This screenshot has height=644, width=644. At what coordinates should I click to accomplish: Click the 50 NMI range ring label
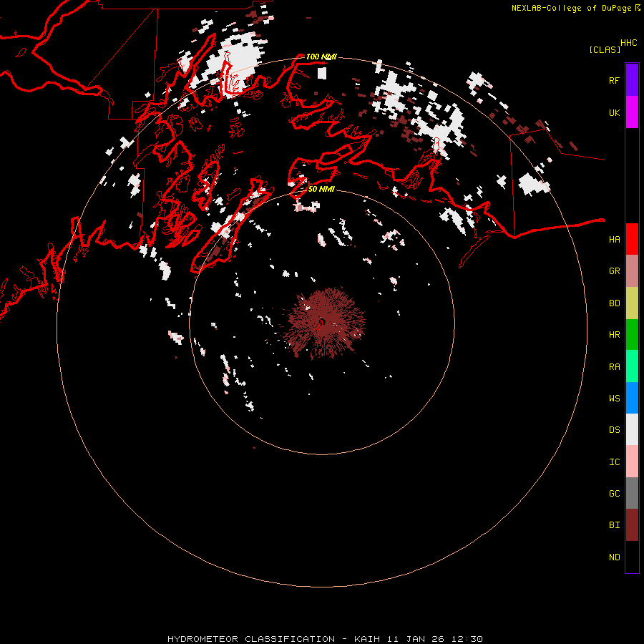point(321,189)
